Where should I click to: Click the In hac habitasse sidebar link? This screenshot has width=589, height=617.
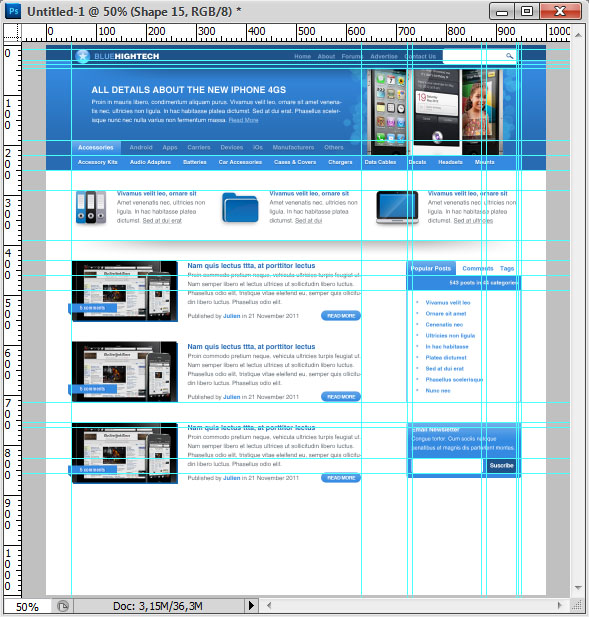[447, 347]
